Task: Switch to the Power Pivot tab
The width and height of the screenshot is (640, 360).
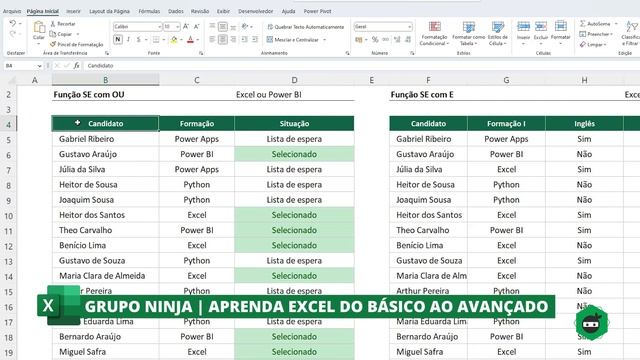Action: 318,11
